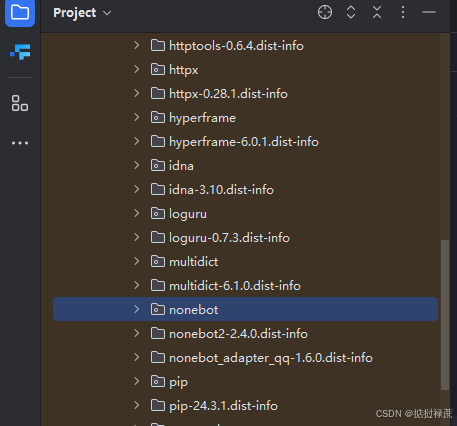
Task: Select the multidict package row
Action: click(245, 261)
